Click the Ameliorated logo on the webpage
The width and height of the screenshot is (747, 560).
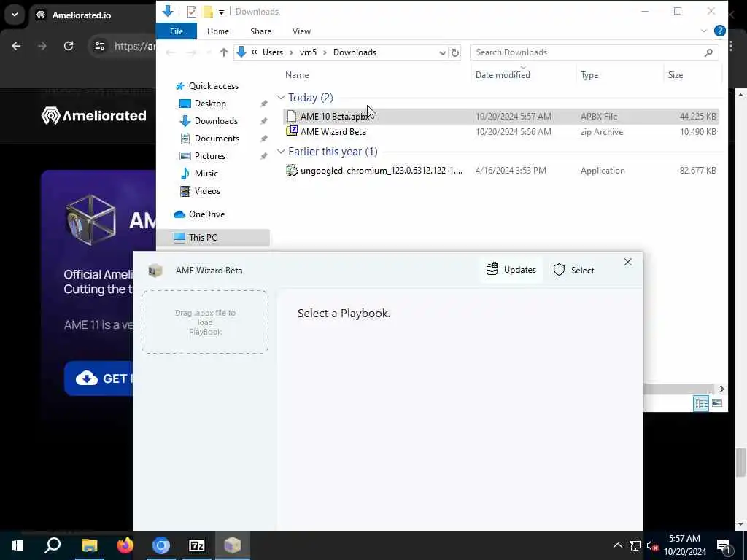[x=94, y=116]
